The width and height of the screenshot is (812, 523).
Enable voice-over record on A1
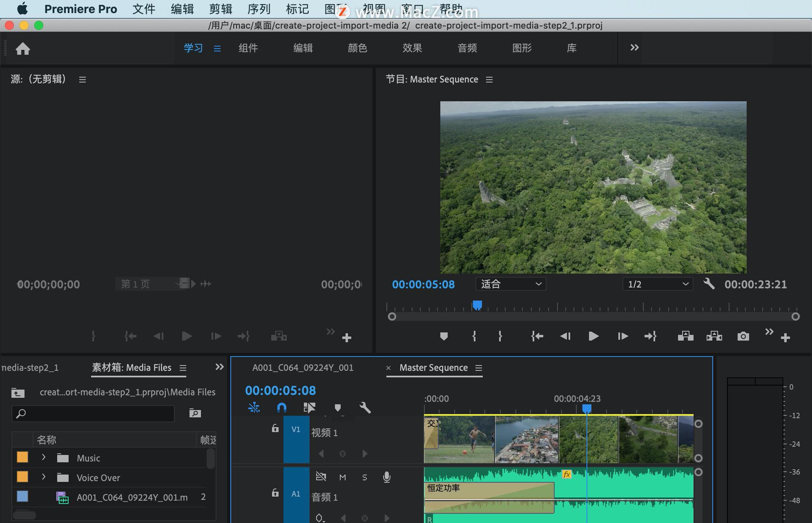click(x=387, y=477)
